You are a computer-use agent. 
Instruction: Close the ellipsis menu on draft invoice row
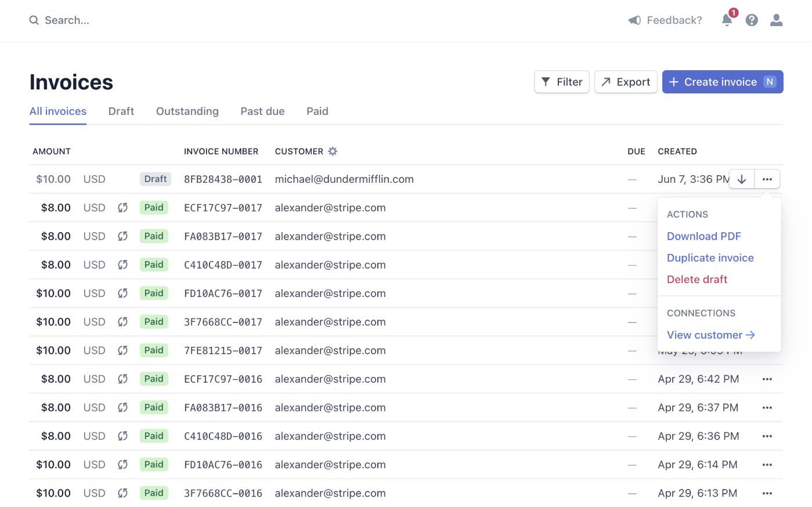tap(767, 179)
